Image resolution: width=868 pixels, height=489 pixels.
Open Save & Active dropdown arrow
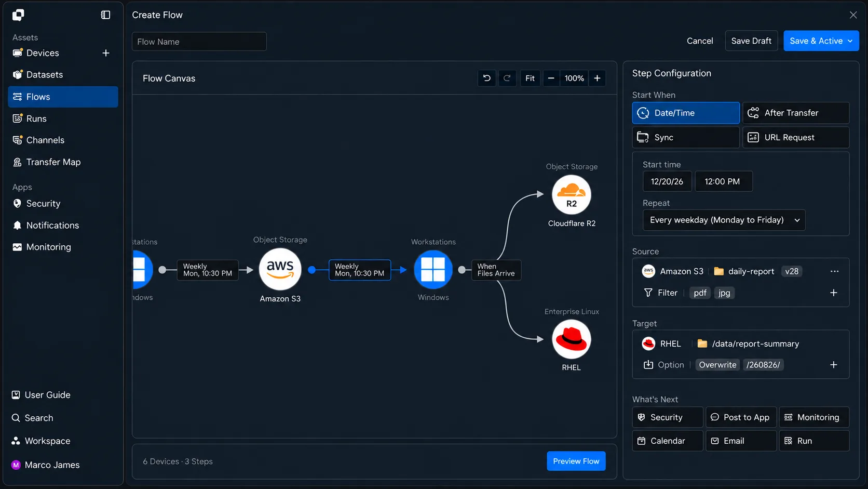click(850, 41)
